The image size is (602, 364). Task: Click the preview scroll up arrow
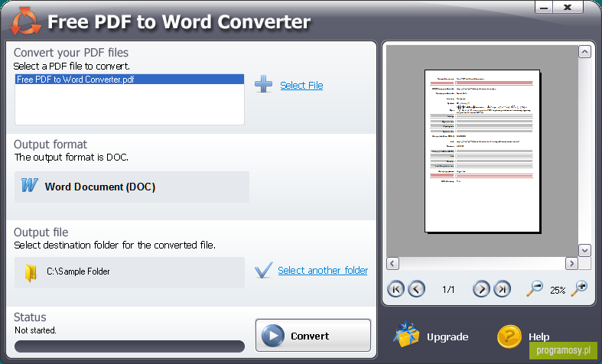click(x=584, y=51)
